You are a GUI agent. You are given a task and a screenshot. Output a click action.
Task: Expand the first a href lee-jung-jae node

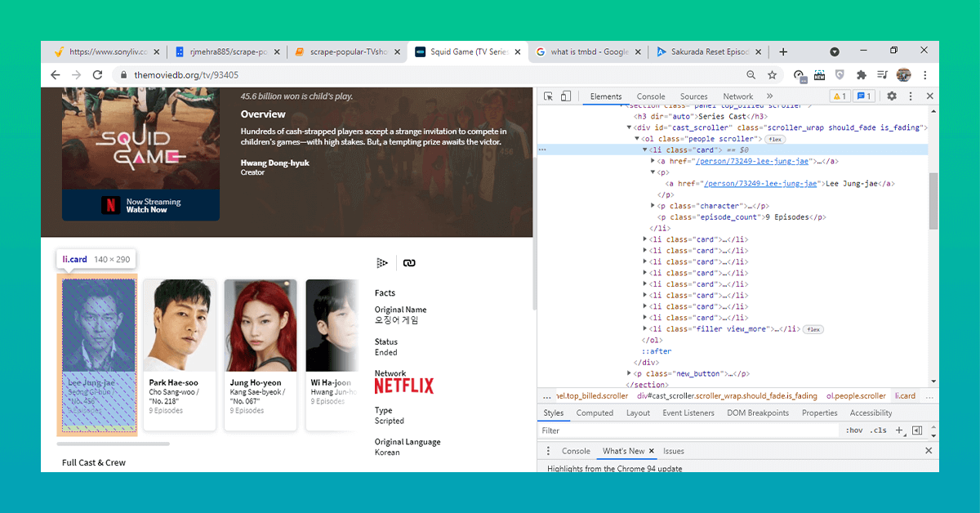pos(653,162)
